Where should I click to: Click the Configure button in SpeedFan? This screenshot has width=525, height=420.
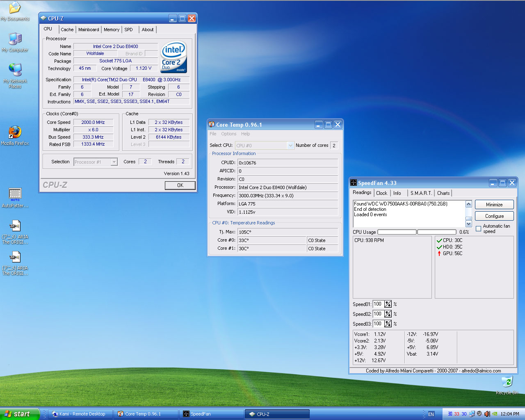pos(494,216)
